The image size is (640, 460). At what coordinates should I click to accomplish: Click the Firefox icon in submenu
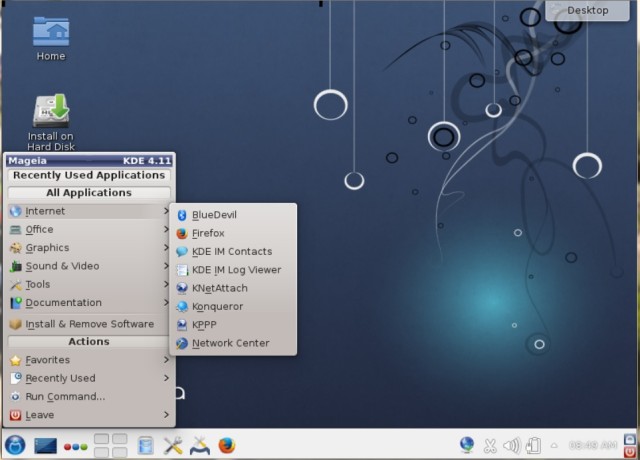pyautogui.click(x=182, y=233)
